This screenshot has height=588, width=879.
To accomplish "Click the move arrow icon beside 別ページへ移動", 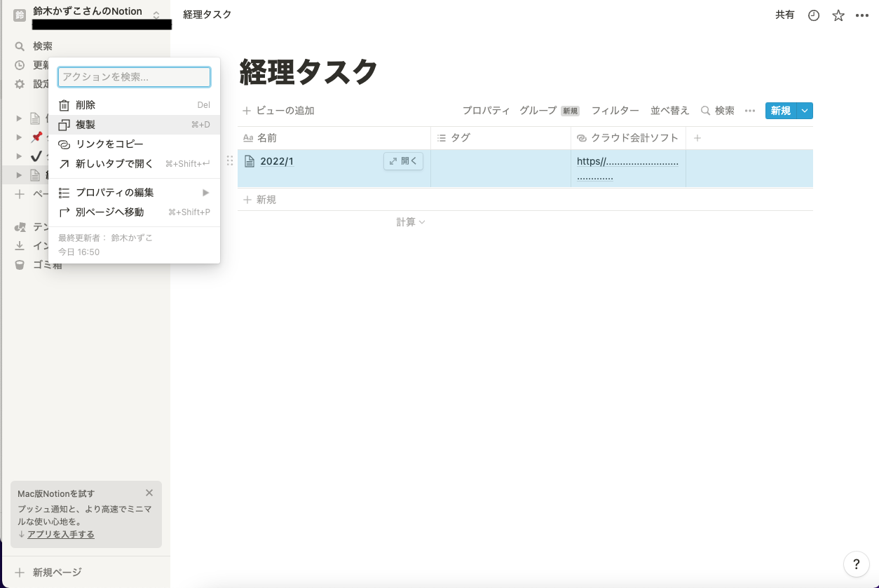I will click(64, 212).
